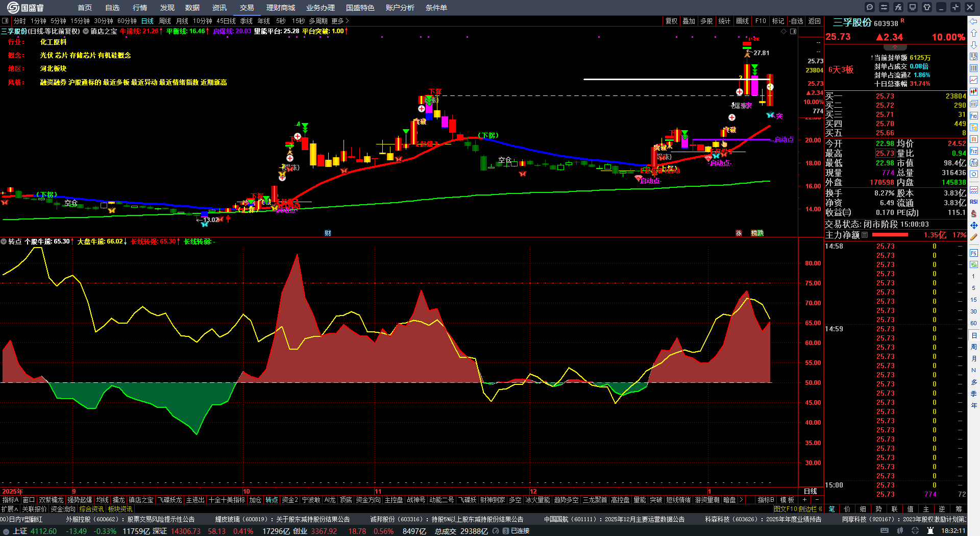Click the crosshair target icon in status bar
The height and width of the screenshot is (536, 980).
[x=915, y=531]
